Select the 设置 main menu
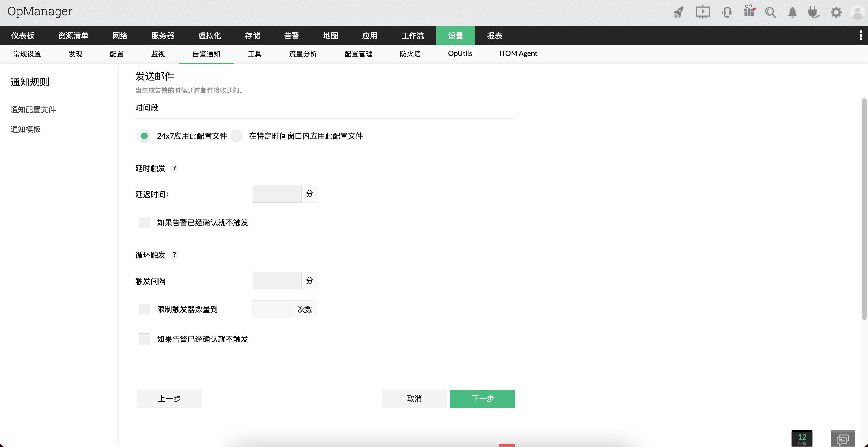Image resolution: width=868 pixels, height=447 pixels. [x=455, y=35]
